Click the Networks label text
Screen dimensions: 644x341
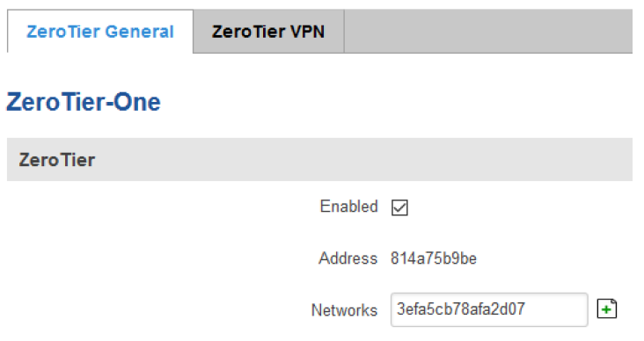344,310
